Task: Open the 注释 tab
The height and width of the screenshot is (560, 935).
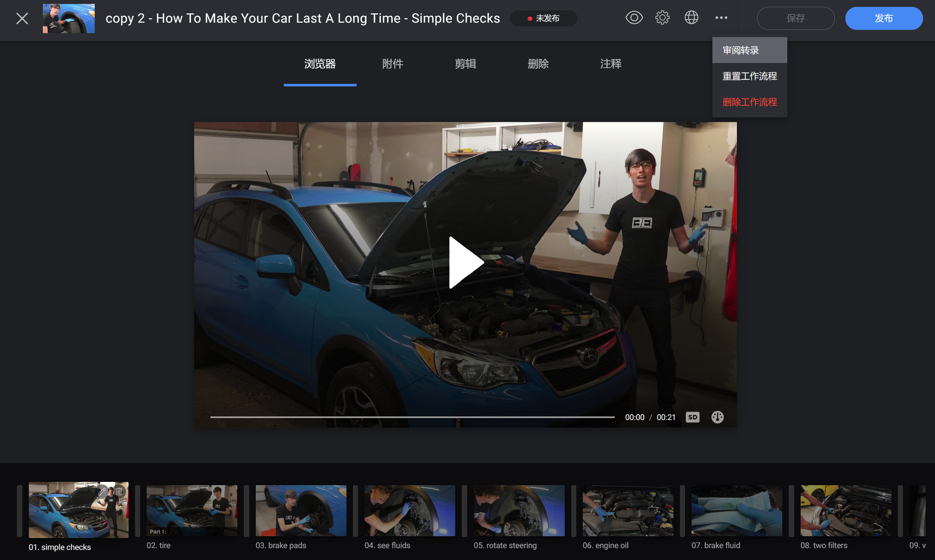Action: click(x=610, y=64)
